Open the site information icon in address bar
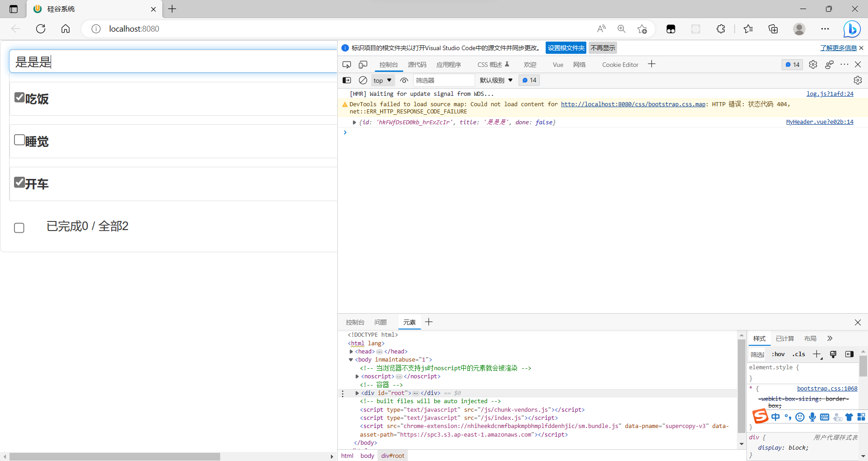Screen dimensions: 868x461 (96, 29)
